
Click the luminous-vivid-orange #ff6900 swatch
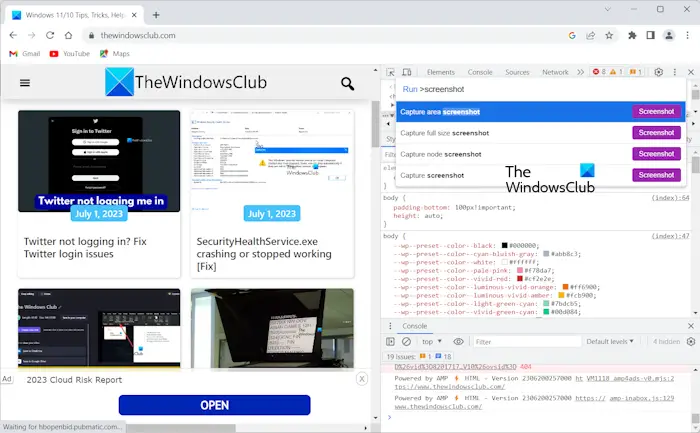tap(565, 287)
